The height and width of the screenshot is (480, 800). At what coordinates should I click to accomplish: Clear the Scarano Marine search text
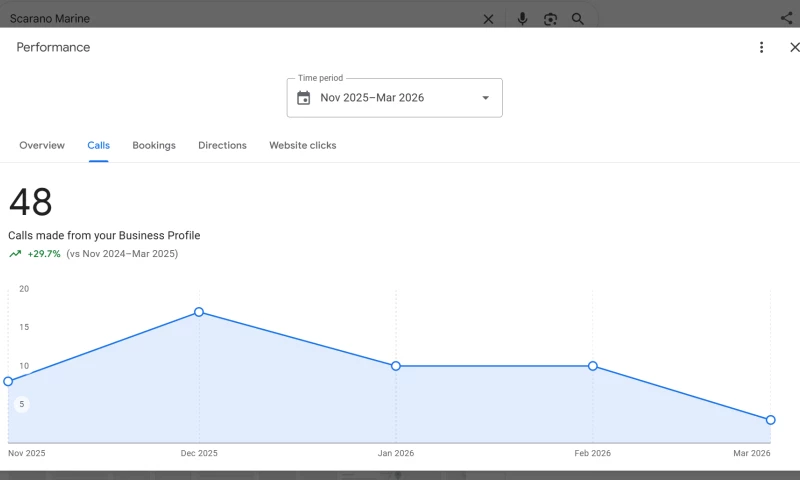pyautogui.click(x=488, y=19)
